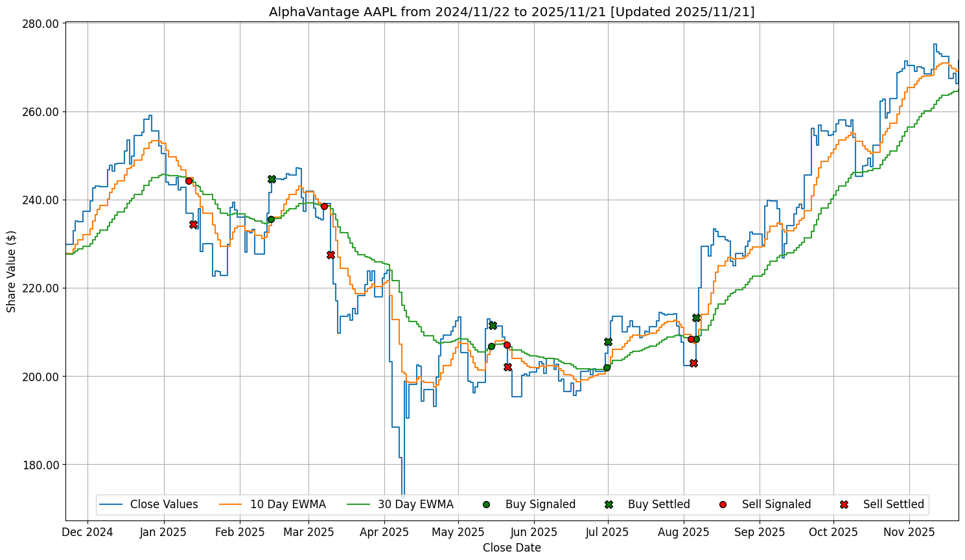Click the March 2025 sell signaled red circle

(x=324, y=206)
